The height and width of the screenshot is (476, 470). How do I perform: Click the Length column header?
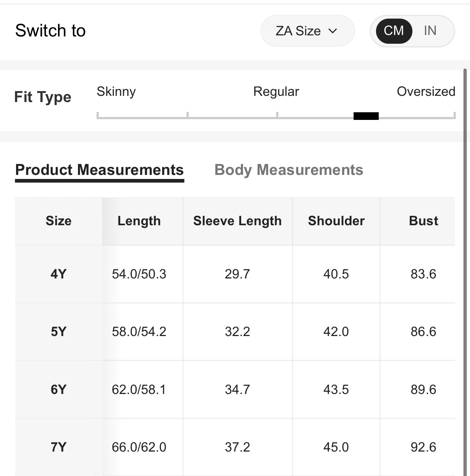pyautogui.click(x=139, y=221)
